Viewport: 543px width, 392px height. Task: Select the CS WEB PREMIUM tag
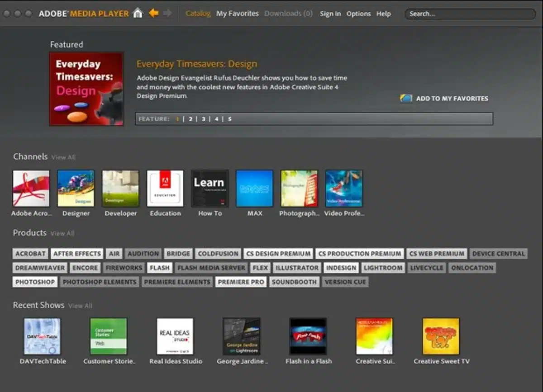pos(437,254)
